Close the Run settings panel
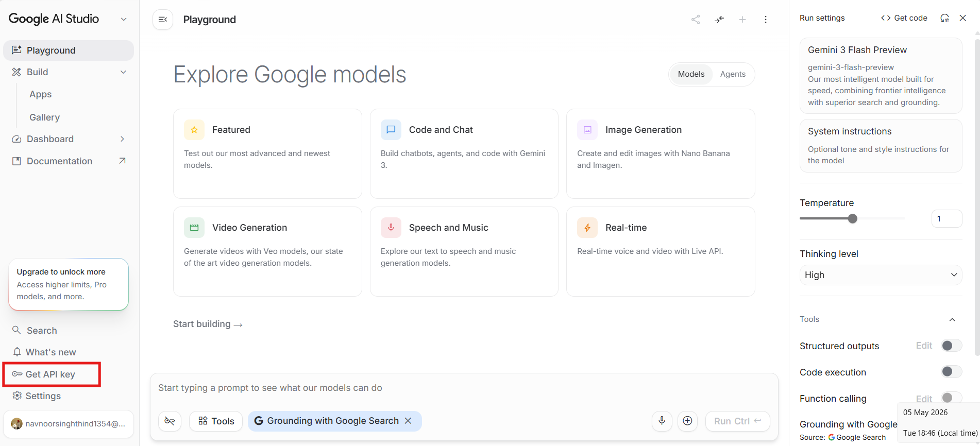The image size is (980, 446). [963, 18]
